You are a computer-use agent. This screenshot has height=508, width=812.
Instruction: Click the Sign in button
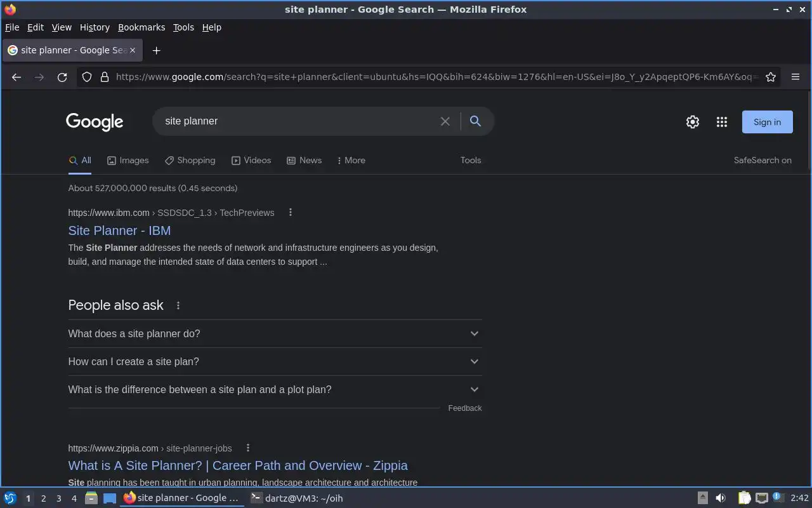767,122
